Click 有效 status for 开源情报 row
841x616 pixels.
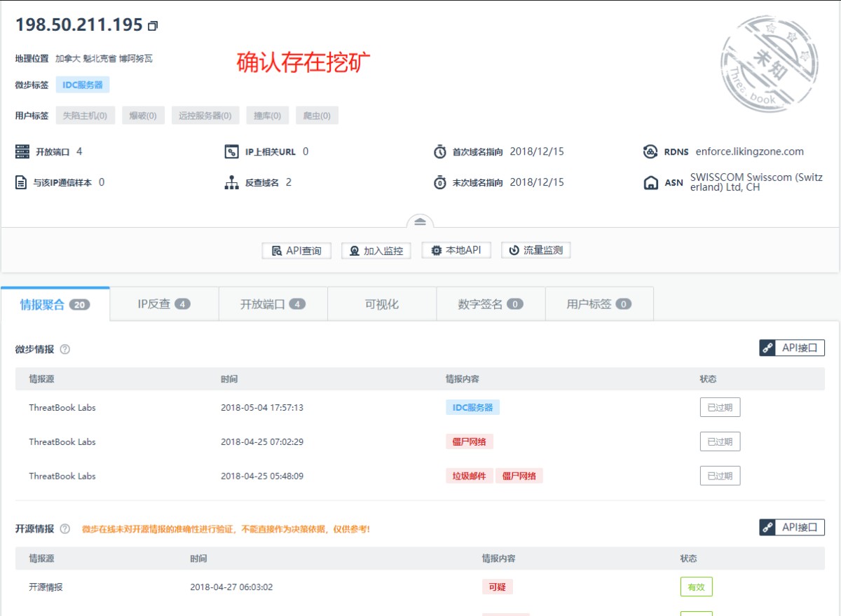coord(696,587)
